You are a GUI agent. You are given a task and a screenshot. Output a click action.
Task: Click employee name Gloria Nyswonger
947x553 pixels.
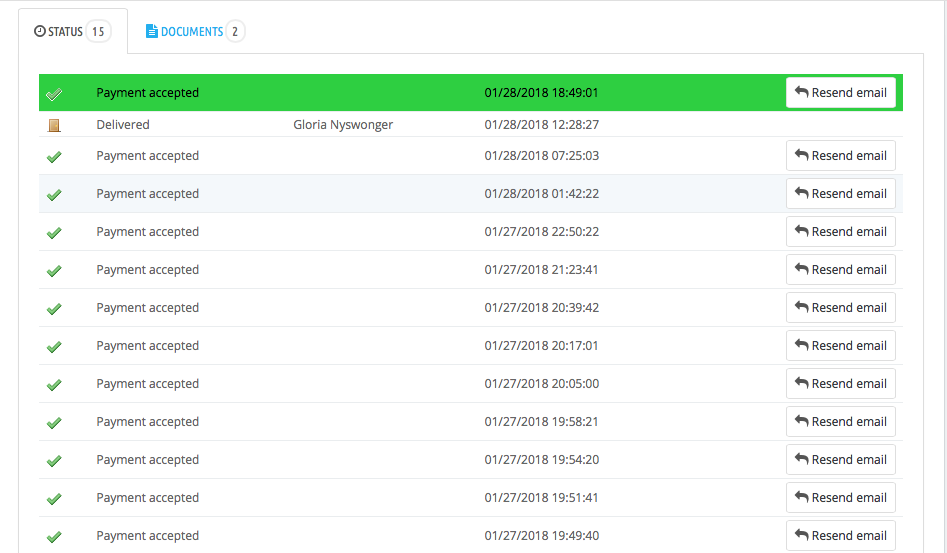click(343, 124)
